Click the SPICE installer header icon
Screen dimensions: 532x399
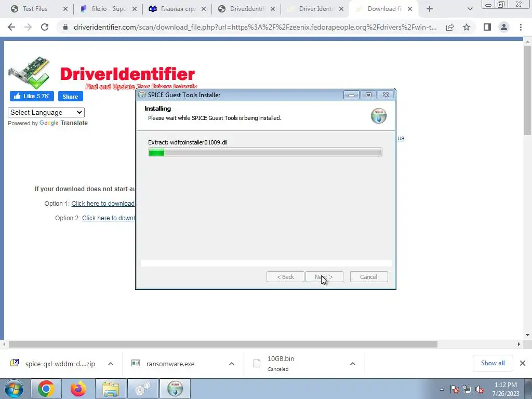click(x=379, y=116)
